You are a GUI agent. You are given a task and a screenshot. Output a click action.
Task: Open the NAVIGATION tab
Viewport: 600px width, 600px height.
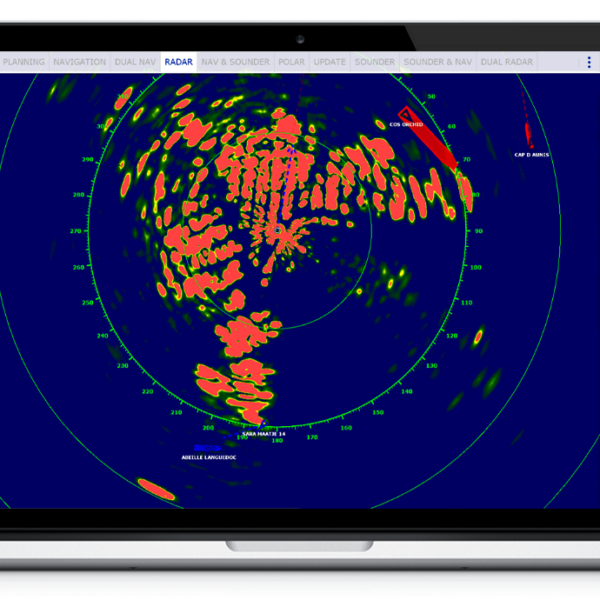click(x=79, y=62)
